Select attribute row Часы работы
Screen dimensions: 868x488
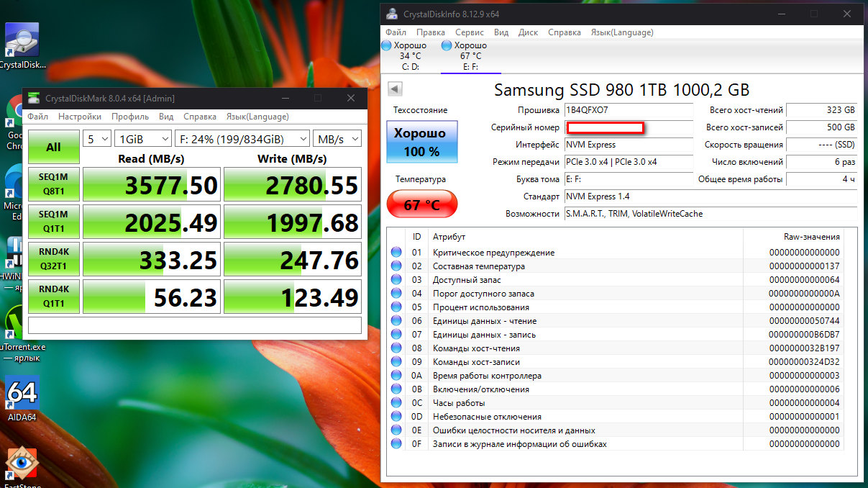click(615, 403)
